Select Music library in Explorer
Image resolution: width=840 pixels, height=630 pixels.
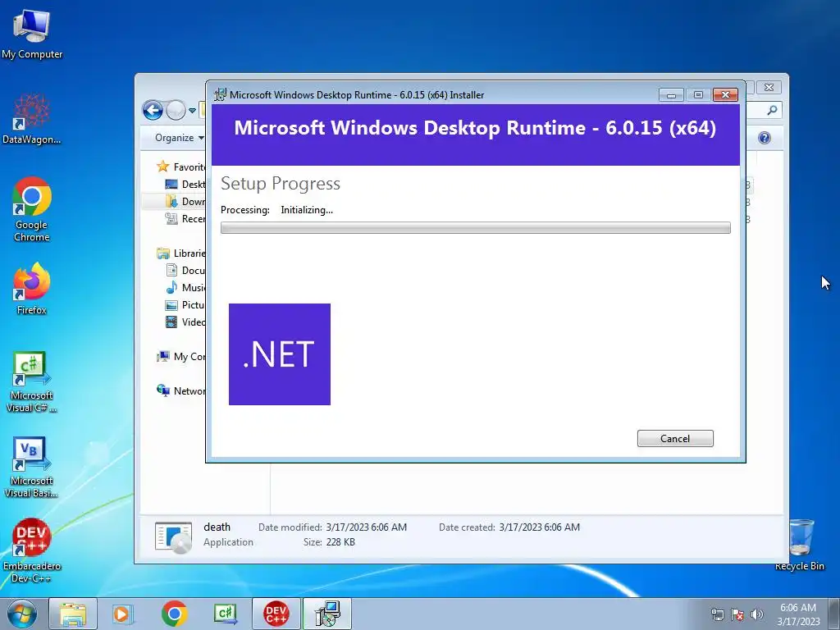(185, 288)
